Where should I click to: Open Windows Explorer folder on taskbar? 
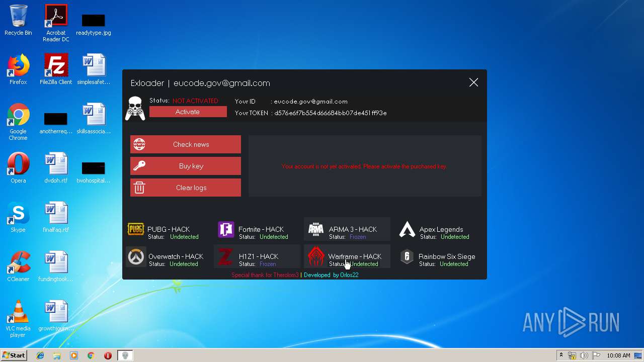(x=57, y=355)
